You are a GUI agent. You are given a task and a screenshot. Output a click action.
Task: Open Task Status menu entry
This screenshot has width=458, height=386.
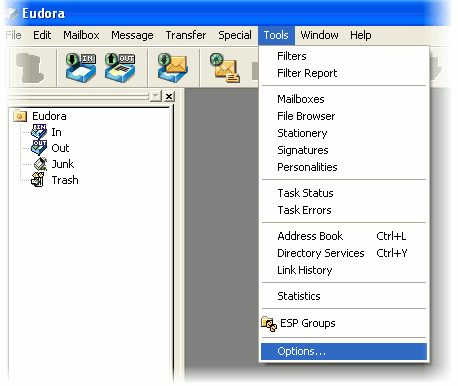pyautogui.click(x=344, y=193)
